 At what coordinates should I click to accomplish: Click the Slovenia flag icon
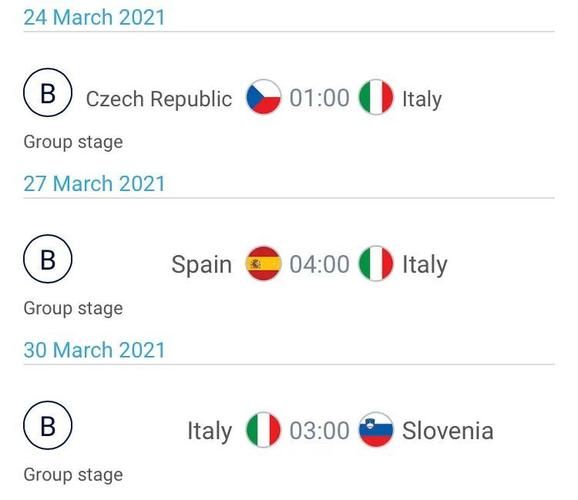tap(376, 430)
